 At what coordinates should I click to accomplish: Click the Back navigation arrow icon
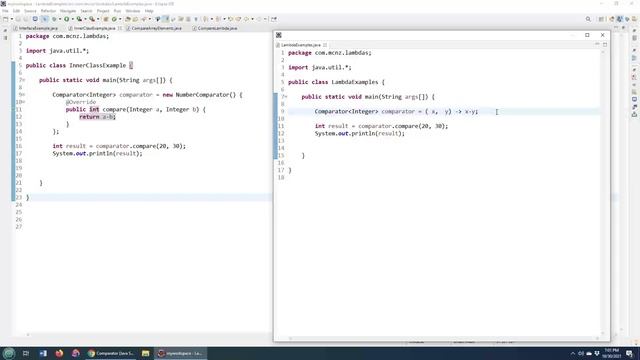tap(246, 19)
